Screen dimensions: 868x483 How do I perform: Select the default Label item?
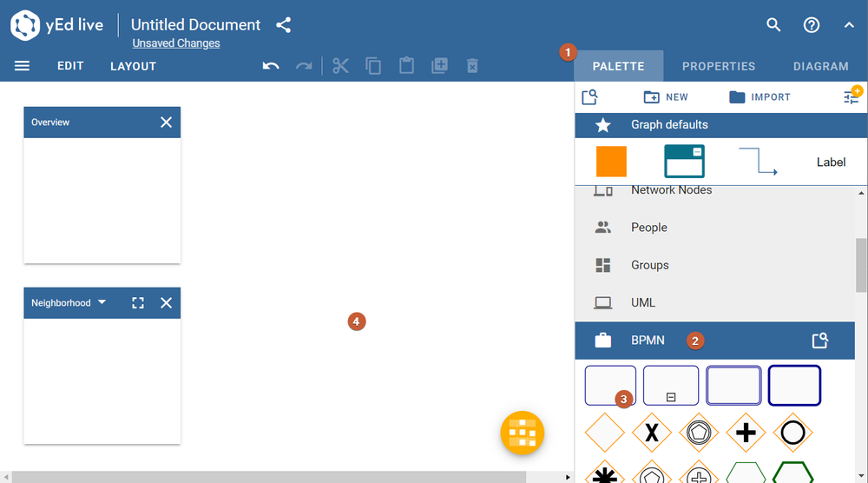coord(831,162)
